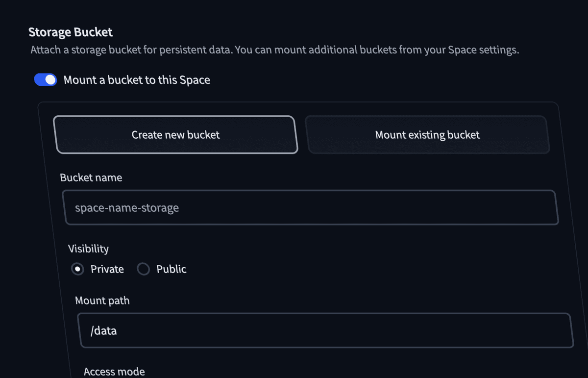Click the Bucket name label
Screen dimensions: 588x378
click(91, 177)
